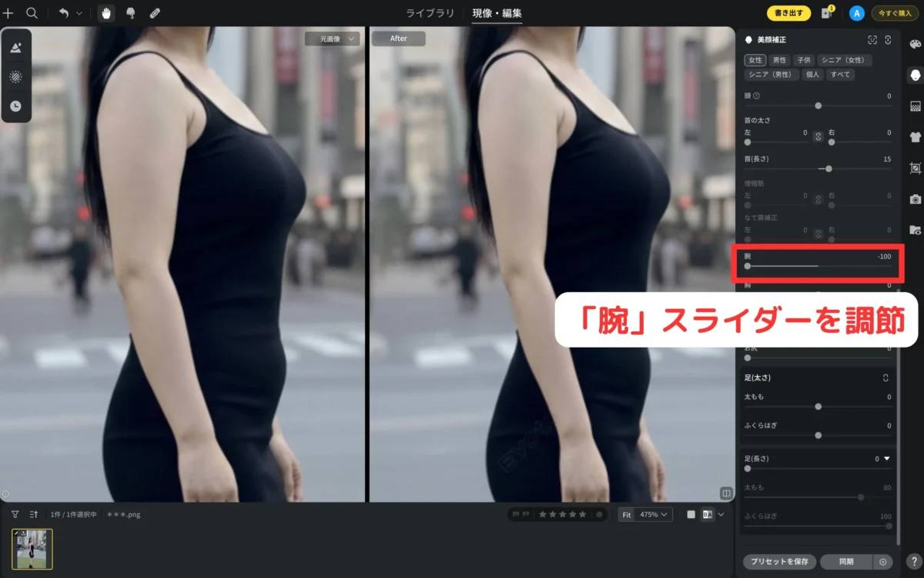This screenshot has height=578, width=924.
Task: Switch to single view square icon
Action: (x=691, y=514)
